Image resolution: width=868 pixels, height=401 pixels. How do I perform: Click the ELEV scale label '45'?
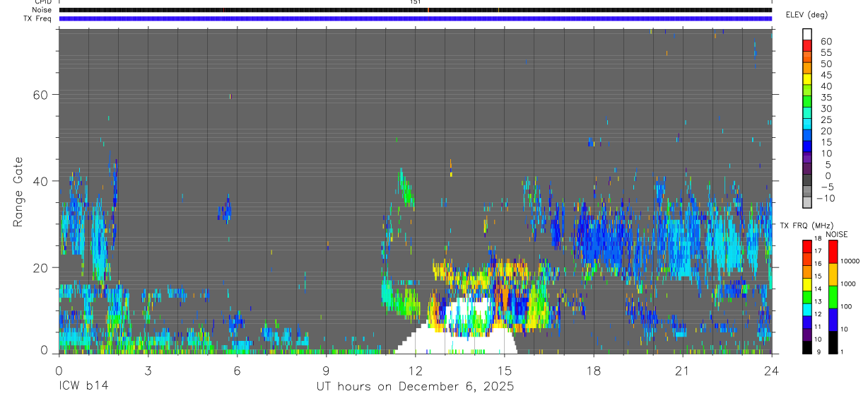(825, 75)
